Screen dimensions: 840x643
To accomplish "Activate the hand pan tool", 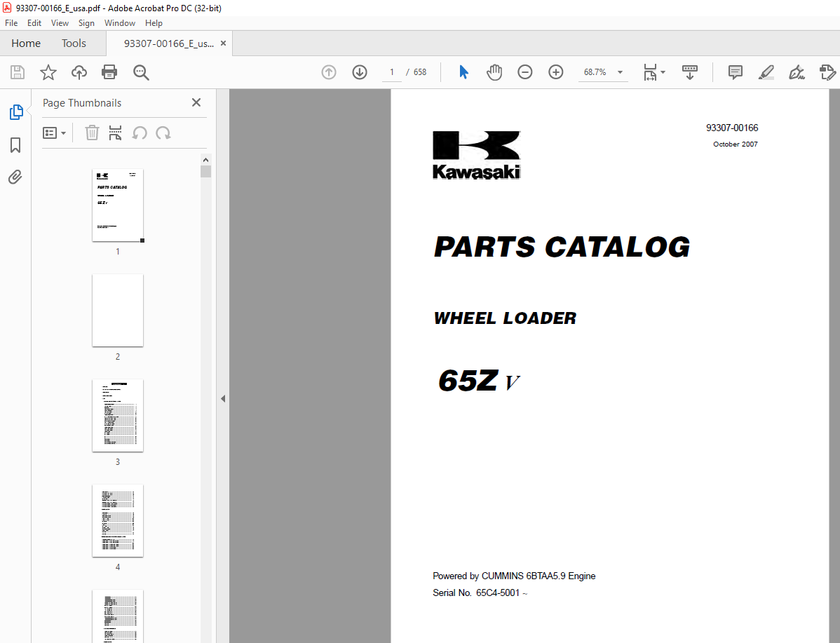I will 494,72.
